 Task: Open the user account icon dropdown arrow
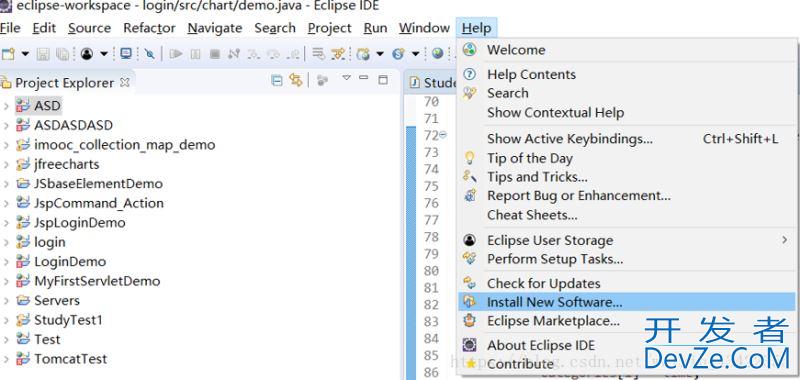click(104, 54)
